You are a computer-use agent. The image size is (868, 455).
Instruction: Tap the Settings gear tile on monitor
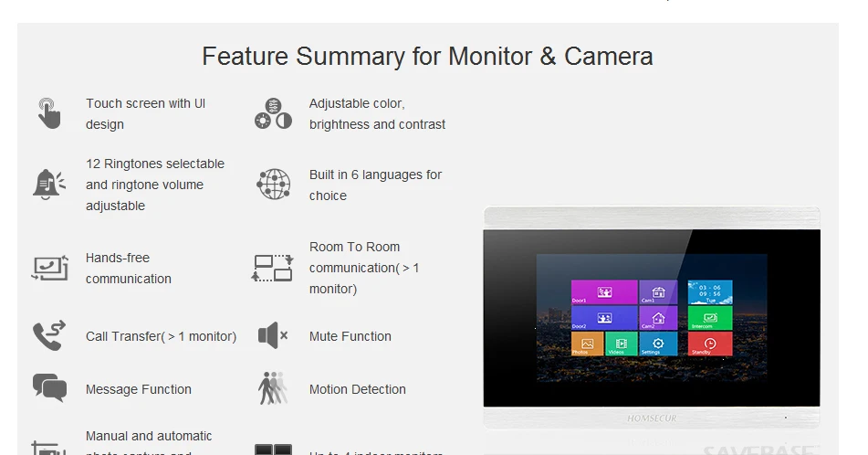(x=658, y=344)
